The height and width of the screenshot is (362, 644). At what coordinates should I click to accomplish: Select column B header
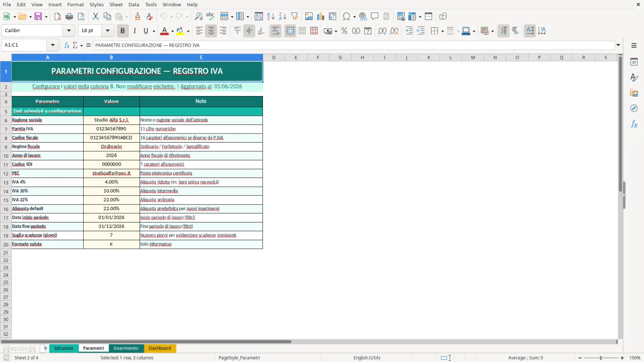click(112, 57)
